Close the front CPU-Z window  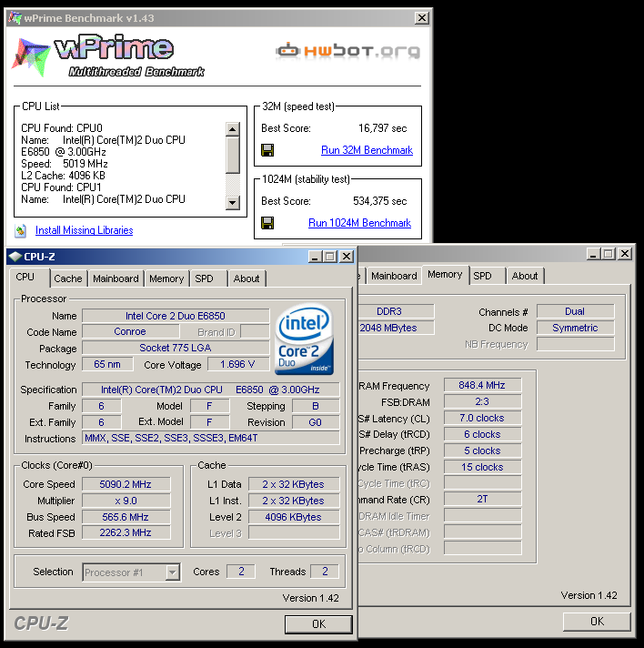pos(347,257)
